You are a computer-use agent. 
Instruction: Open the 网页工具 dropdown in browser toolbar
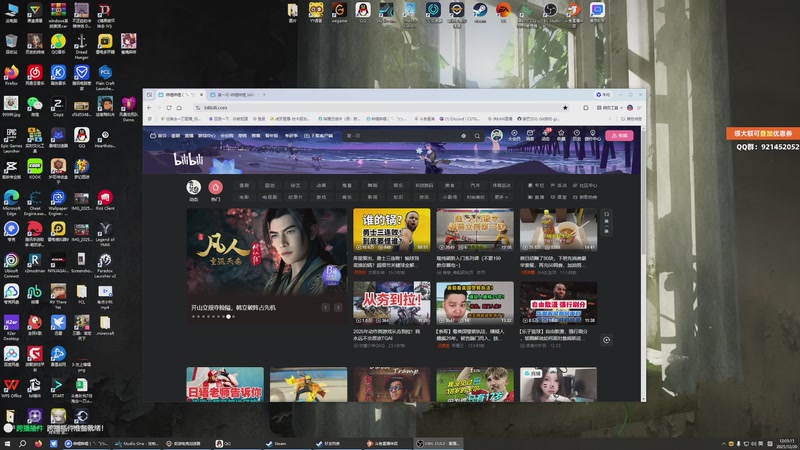click(610, 108)
